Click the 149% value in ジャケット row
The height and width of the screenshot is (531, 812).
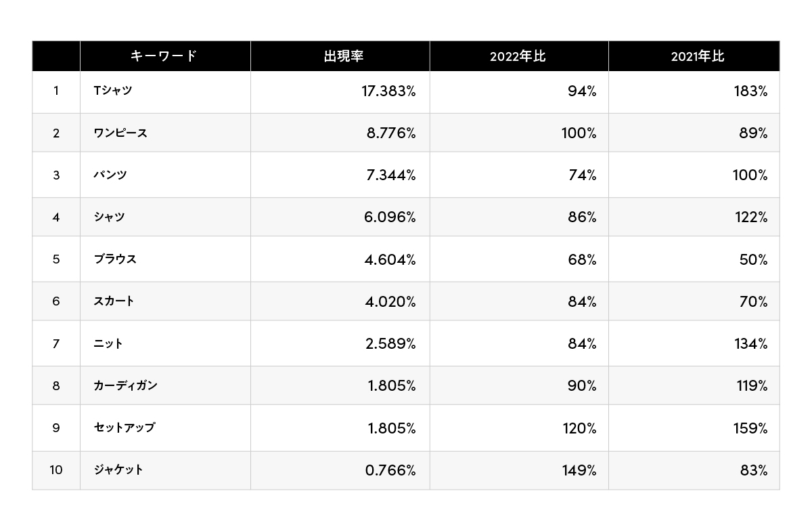click(579, 470)
